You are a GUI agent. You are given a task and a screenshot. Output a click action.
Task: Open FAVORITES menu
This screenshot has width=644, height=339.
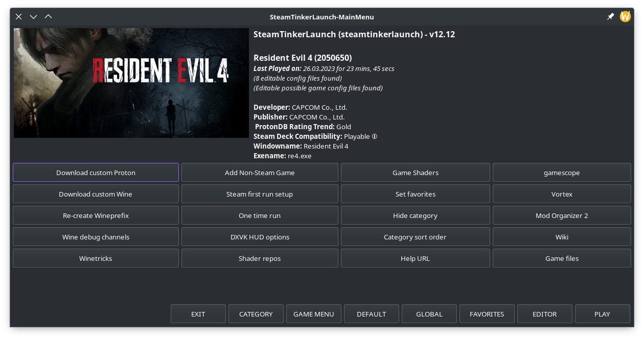pos(487,314)
